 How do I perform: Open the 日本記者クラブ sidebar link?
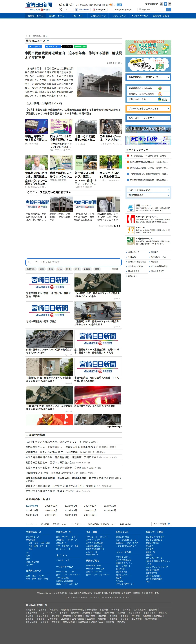coord(157,271)
